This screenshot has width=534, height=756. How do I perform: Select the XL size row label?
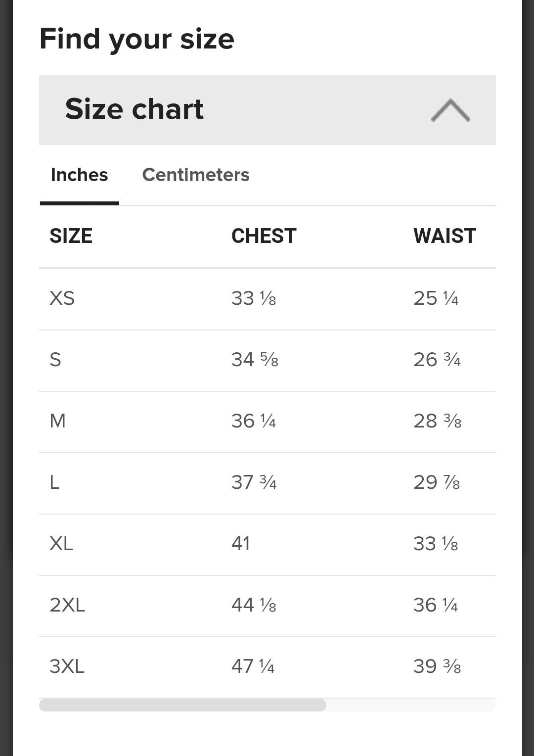[x=61, y=544]
